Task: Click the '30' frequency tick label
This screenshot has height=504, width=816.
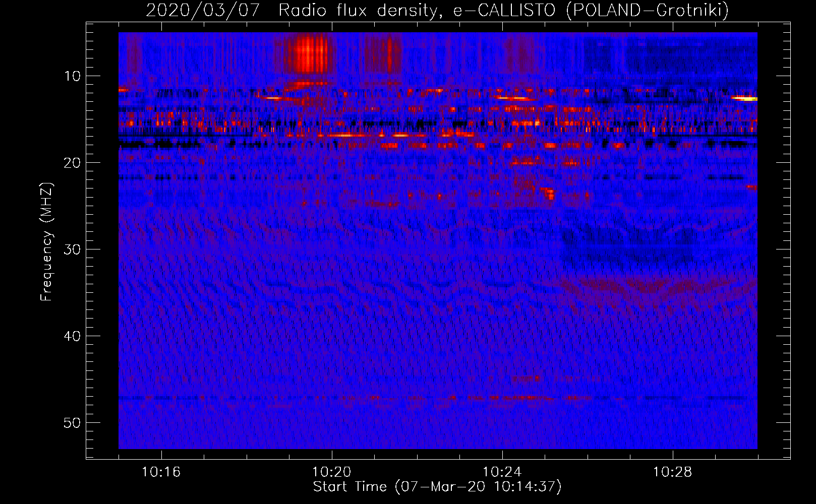Action: click(x=73, y=249)
